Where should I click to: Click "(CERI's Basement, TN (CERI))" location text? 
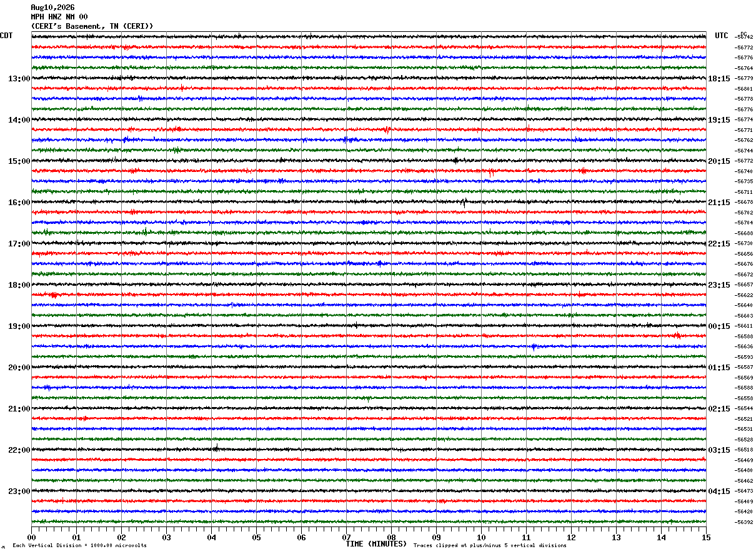92,26
